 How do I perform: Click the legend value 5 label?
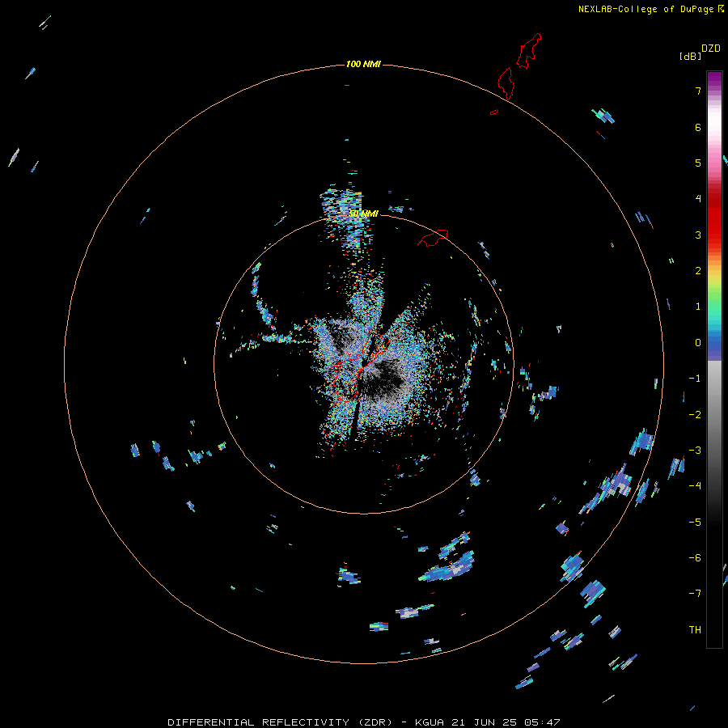click(698, 163)
